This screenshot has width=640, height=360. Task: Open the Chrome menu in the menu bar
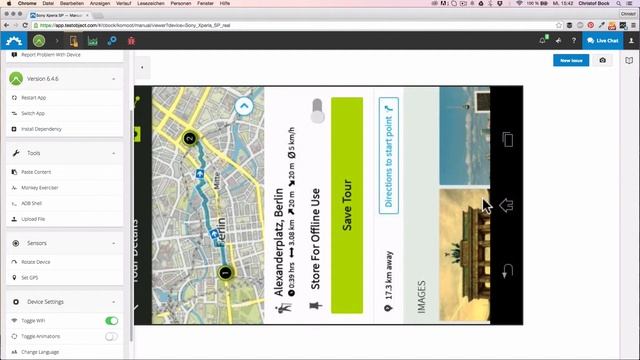27,3
